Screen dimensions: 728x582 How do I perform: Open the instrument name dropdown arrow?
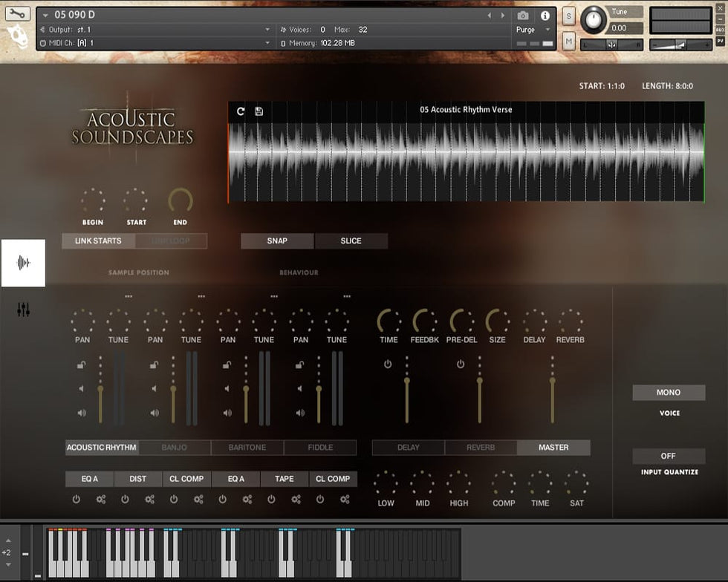click(x=47, y=16)
